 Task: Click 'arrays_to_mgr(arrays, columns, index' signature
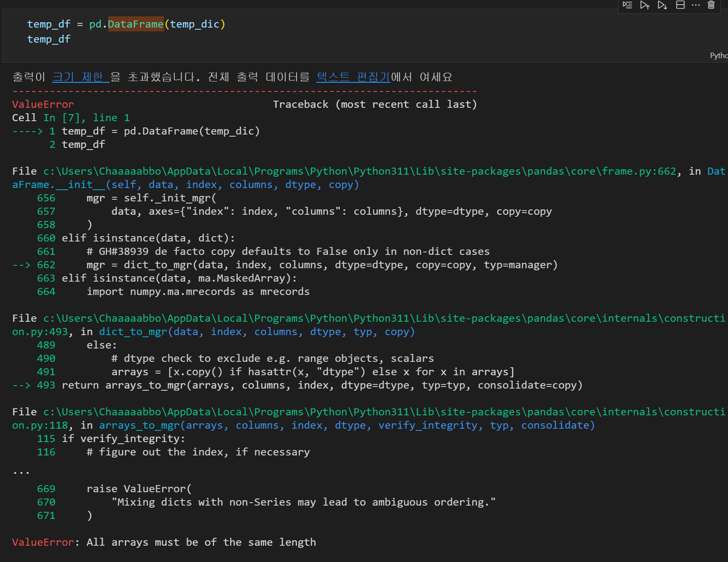(x=347, y=425)
